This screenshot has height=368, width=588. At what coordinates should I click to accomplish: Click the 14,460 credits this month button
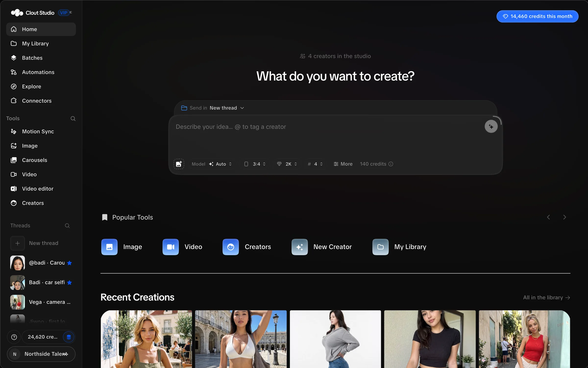(537, 16)
